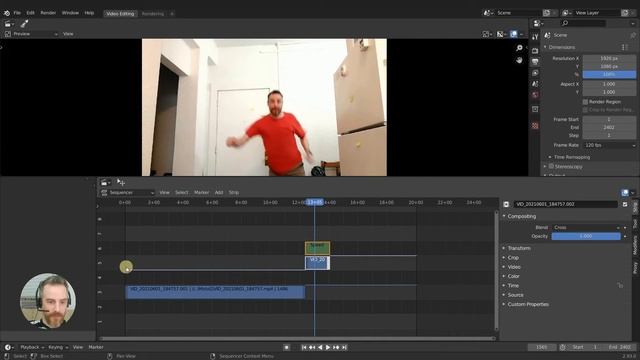
Task: Jump to the next keyframe
Action: coord(336,347)
